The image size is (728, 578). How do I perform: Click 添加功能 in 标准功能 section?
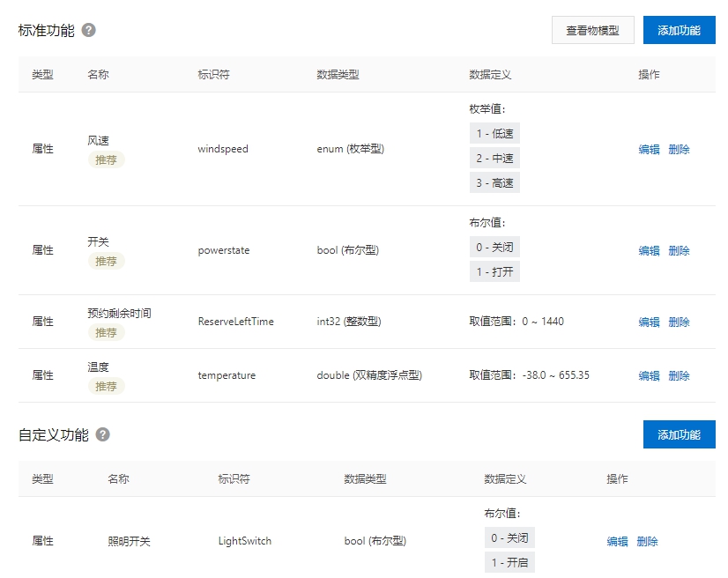[x=680, y=30]
